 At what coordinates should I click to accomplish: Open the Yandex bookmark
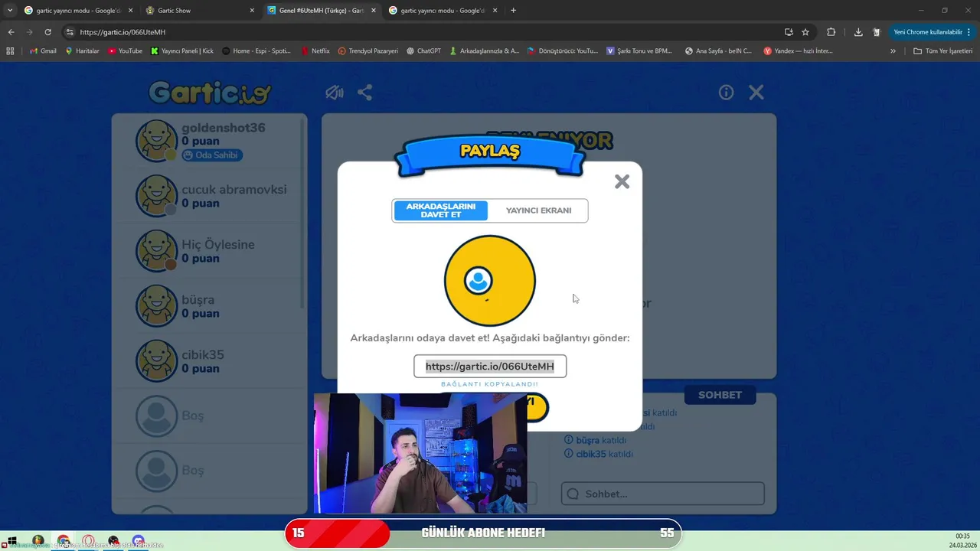pyautogui.click(x=798, y=51)
